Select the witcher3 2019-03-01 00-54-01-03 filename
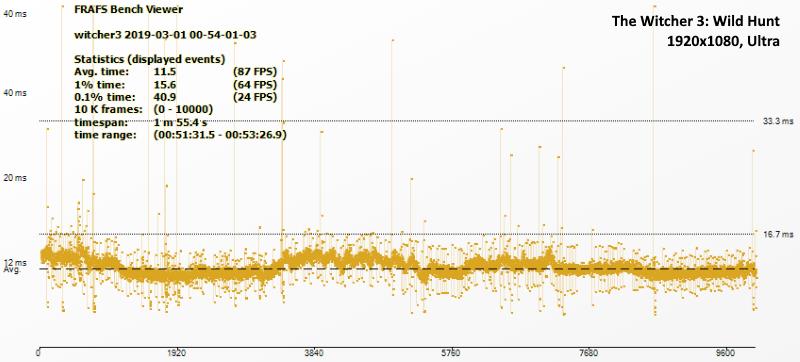The image size is (800, 362). 165,35
